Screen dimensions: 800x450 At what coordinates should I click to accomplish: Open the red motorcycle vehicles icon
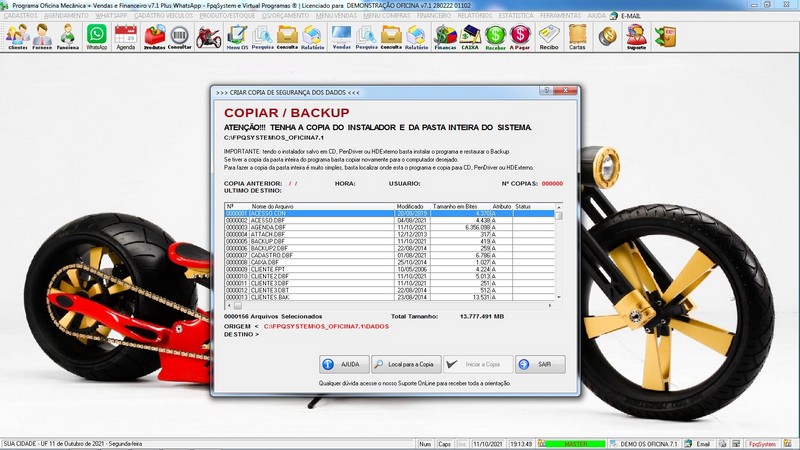(209, 37)
